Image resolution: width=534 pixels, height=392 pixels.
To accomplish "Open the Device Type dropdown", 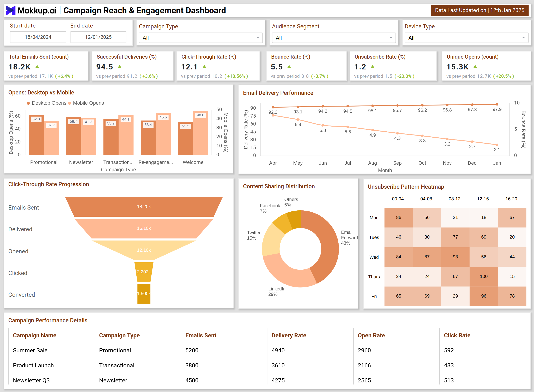I will (x=466, y=38).
